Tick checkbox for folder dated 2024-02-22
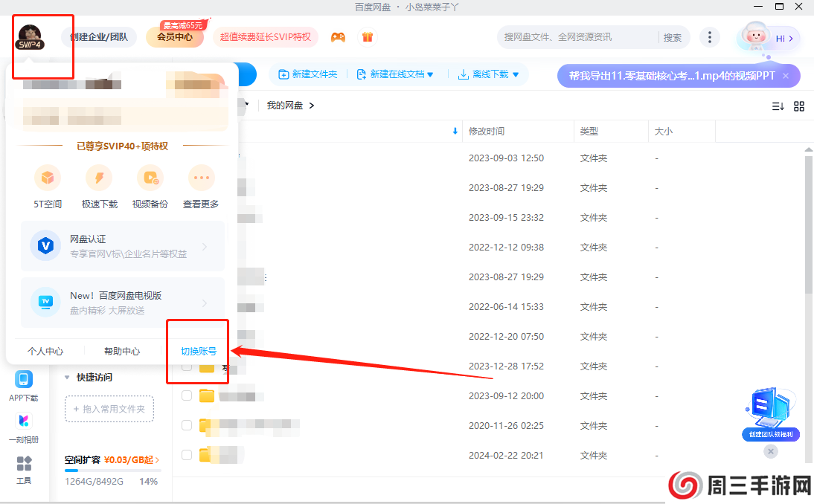 [187, 455]
